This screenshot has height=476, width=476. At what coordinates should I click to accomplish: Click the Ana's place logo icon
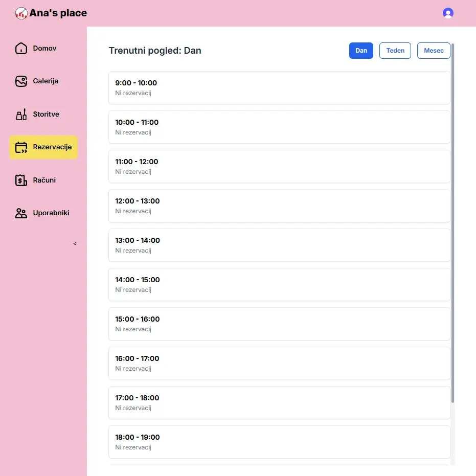click(21, 13)
